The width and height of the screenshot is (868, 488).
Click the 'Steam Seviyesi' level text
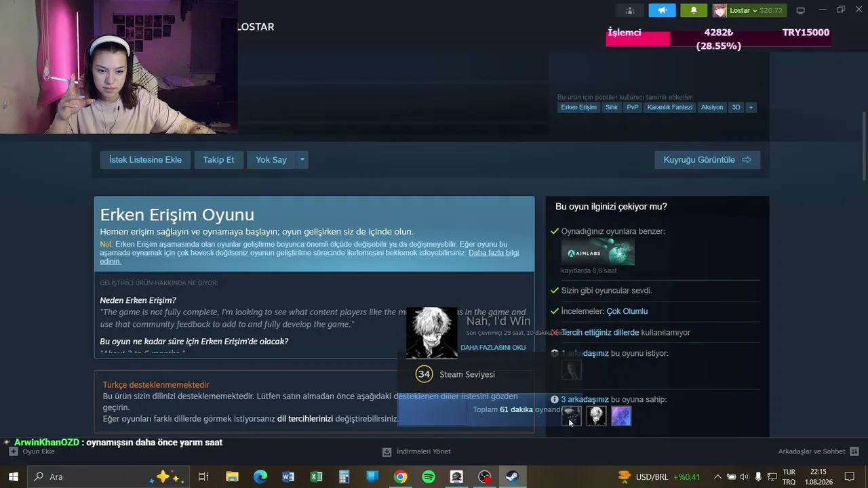coord(467,374)
